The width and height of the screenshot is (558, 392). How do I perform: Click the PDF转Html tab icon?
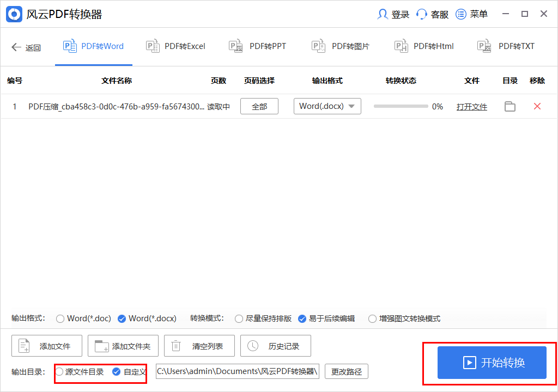click(x=402, y=46)
